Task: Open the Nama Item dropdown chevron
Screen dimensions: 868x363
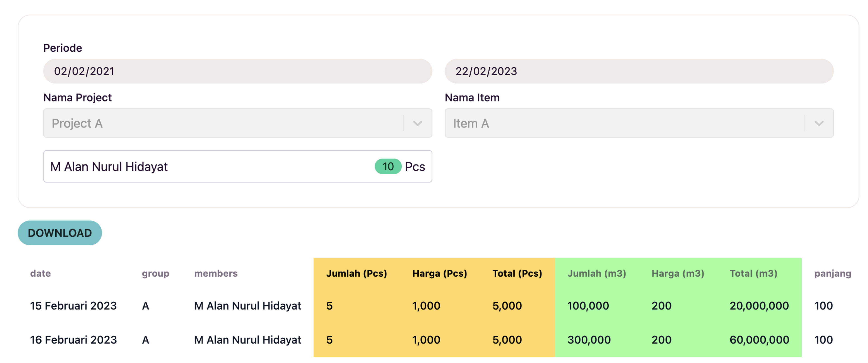Action: click(x=819, y=123)
